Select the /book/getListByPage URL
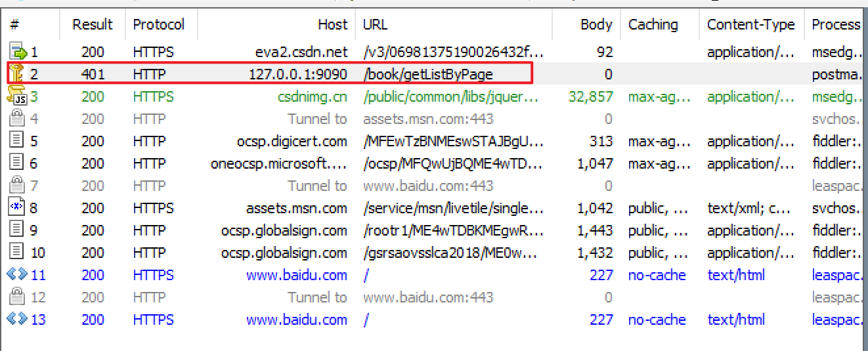This screenshot has width=868, height=351. [428, 74]
